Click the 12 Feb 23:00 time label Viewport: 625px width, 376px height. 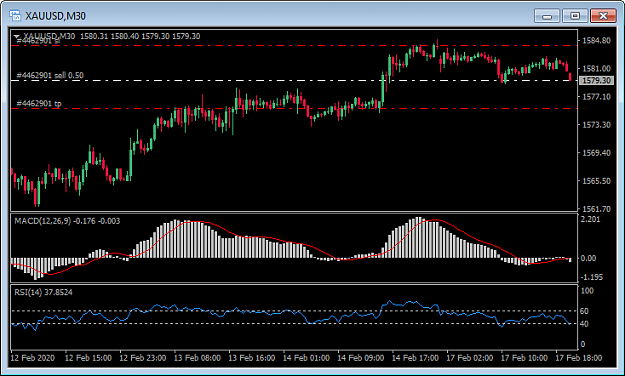tap(143, 358)
